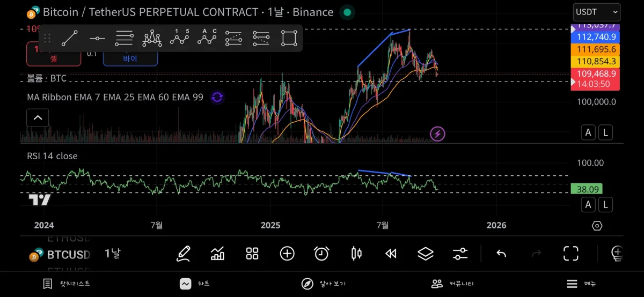The image size is (644, 297).
Task: Tap the orange 111,695.6 price label
Action: [x=595, y=49]
